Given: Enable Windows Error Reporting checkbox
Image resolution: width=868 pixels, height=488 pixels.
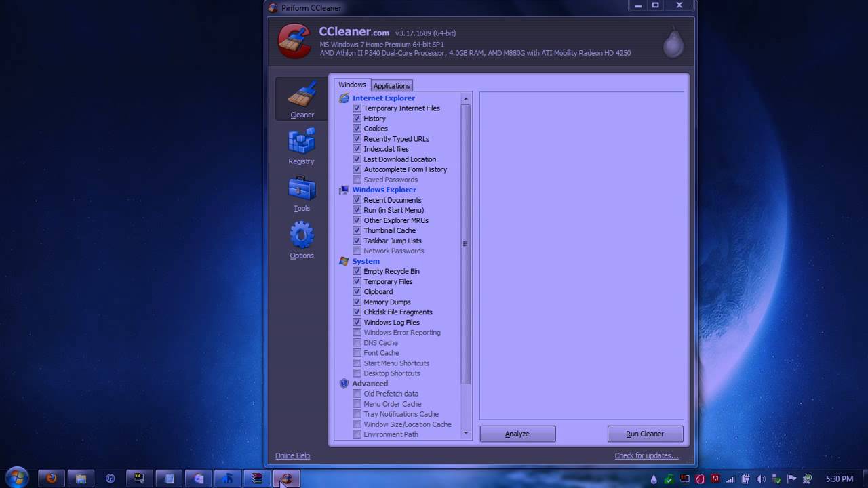Looking at the screenshot, I should point(357,333).
